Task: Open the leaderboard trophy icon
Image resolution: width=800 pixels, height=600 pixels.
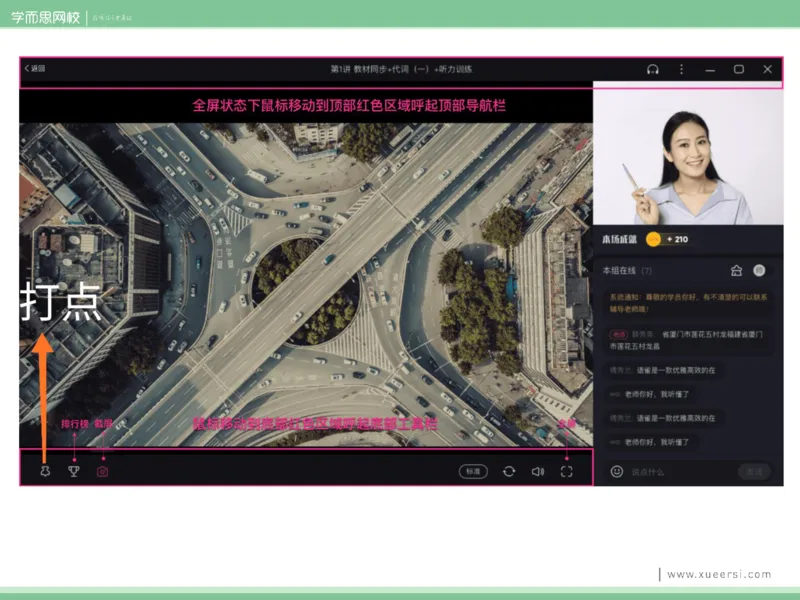Action: point(74,471)
